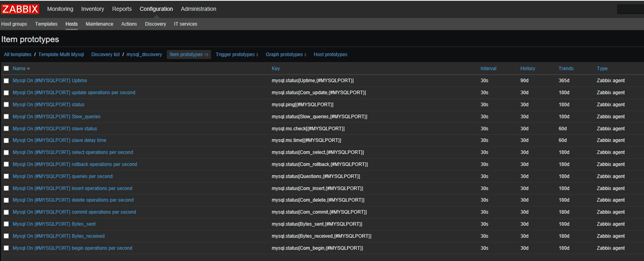Open the queries per second item
The height and width of the screenshot is (261, 644).
tap(63, 176)
